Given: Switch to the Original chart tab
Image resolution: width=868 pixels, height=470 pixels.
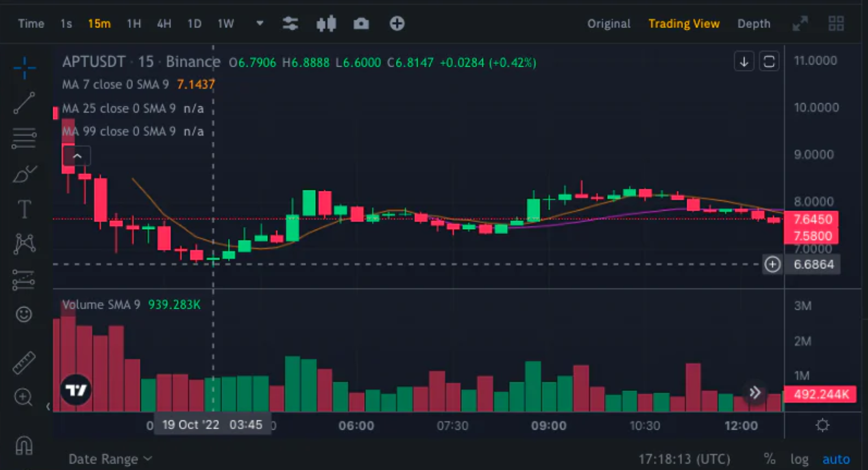Looking at the screenshot, I should [x=609, y=24].
